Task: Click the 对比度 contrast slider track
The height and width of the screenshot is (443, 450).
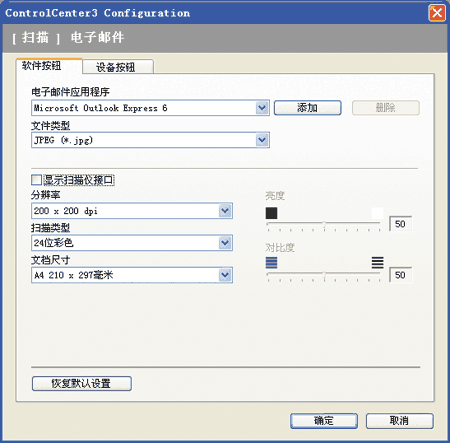Action: pyautogui.click(x=323, y=274)
